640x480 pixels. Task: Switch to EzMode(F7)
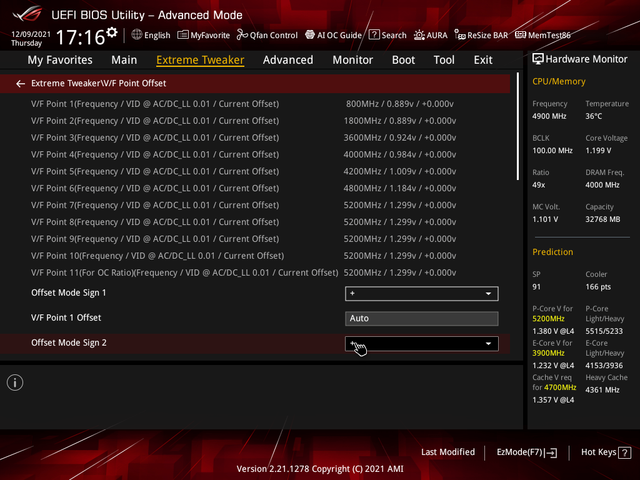click(527, 453)
